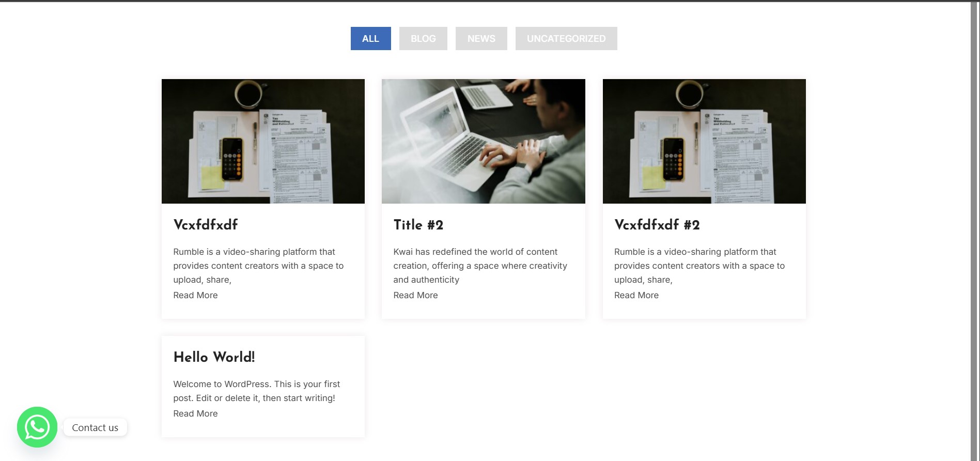Open the Hello World! post title
The width and height of the screenshot is (980, 461).
(214, 357)
